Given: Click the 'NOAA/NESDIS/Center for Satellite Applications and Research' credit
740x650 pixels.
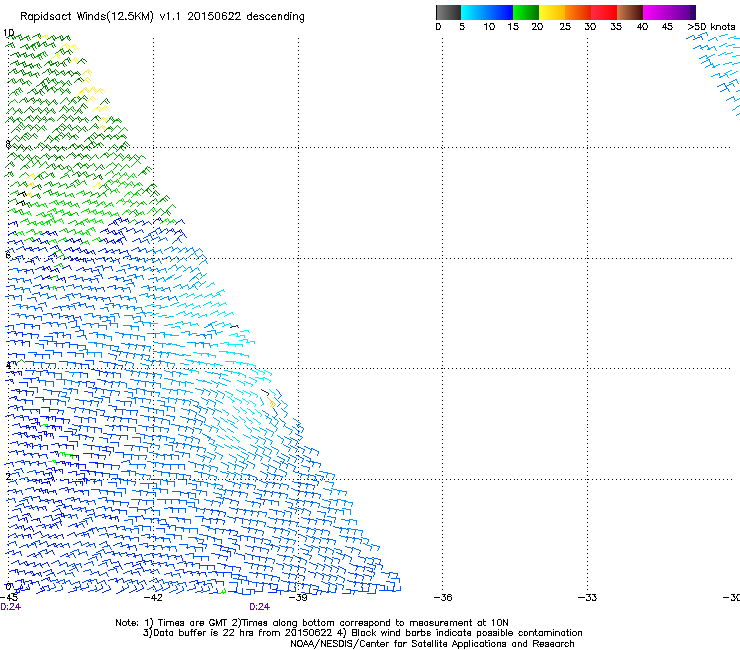Looking at the screenshot, I should point(432,644).
